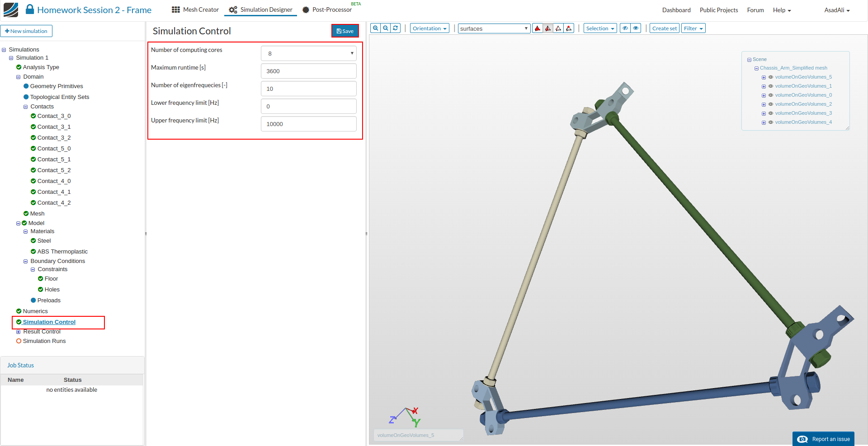Screen dimensions: 868x446
Task: Click the blue padlock icon by project title
Action: click(x=30, y=9)
